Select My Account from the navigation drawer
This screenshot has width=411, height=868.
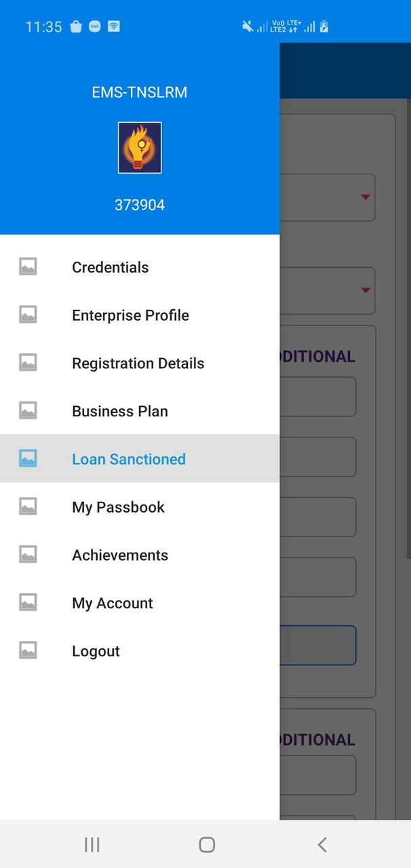(112, 602)
